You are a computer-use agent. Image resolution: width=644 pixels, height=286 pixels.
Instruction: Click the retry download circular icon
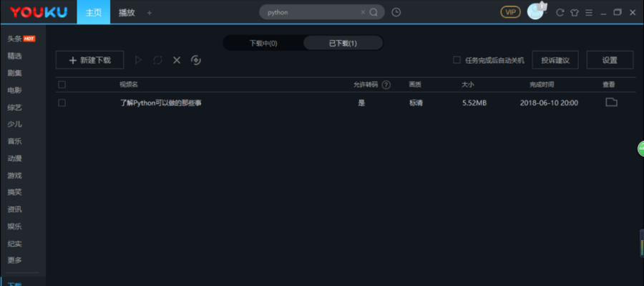pos(157,60)
